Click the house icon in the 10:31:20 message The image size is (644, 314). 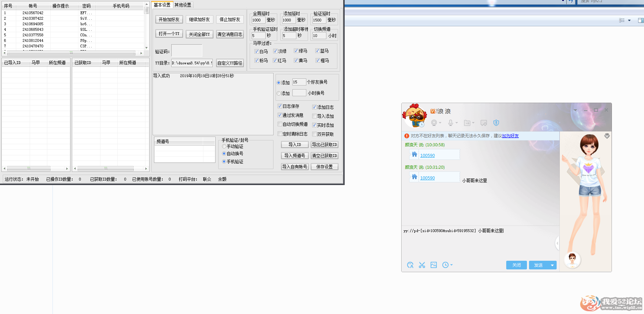pyautogui.click(x=414, y=177)
